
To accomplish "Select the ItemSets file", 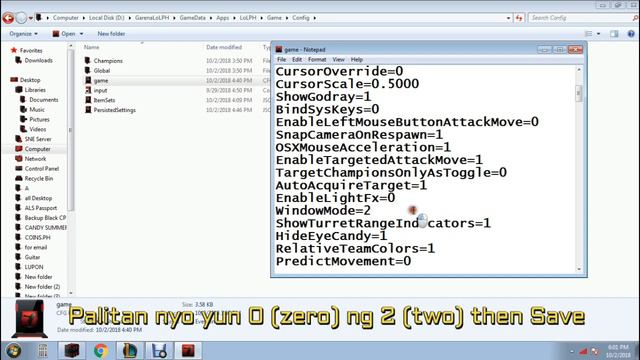I will coord(104,100).
